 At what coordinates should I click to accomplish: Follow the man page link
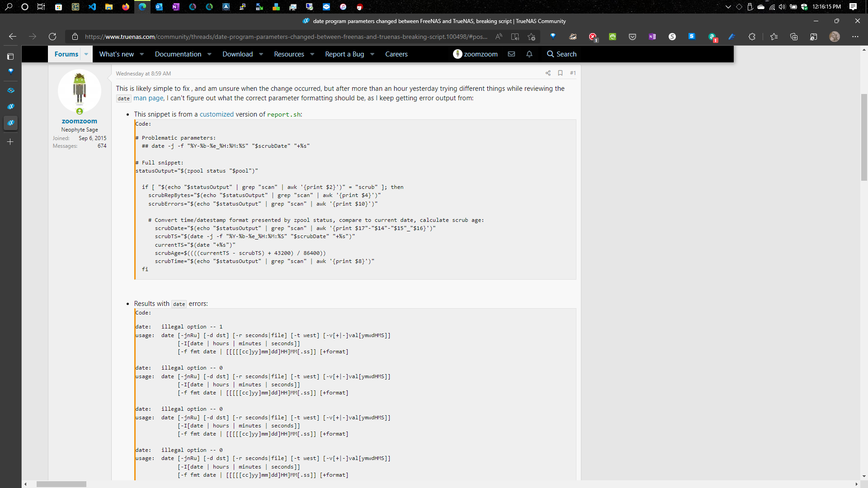tap(148, 98)
